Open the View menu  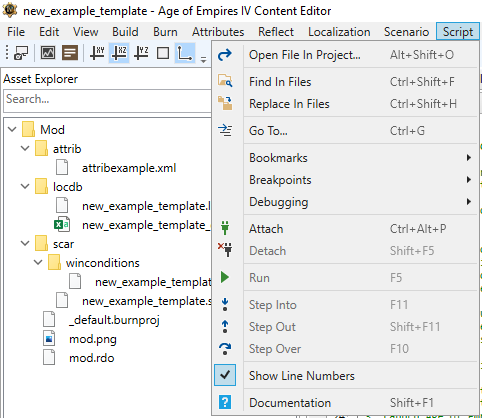pos(86,32)
